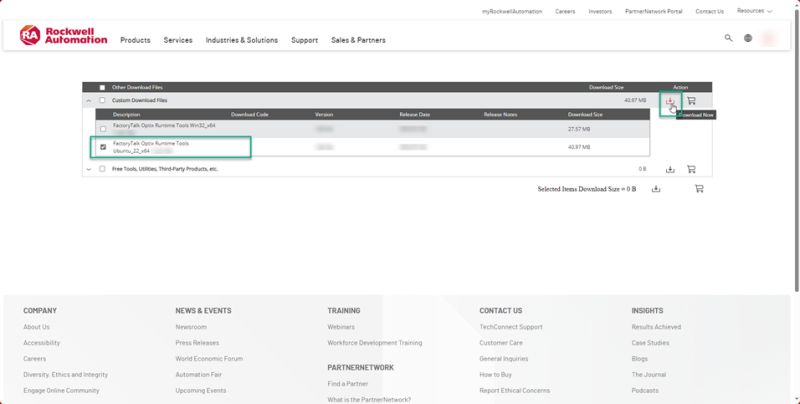This screenshot has height=404, width=800.
Task: Open Report Ethical Concerns link
Action: (x=514, y=390)
